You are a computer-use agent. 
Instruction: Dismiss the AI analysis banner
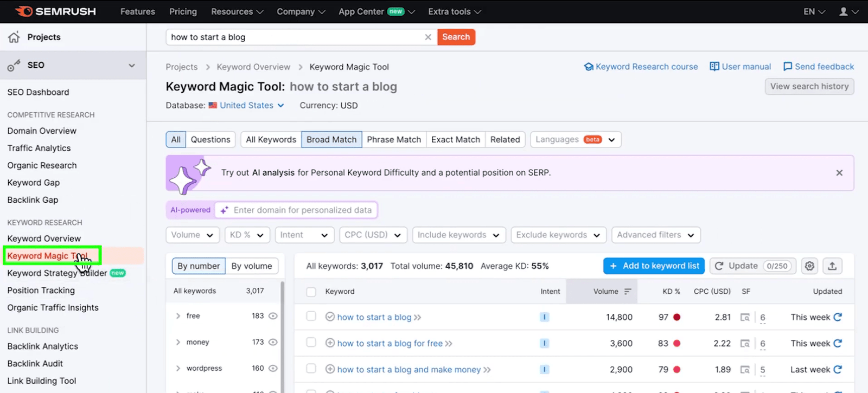click(839, 173)
